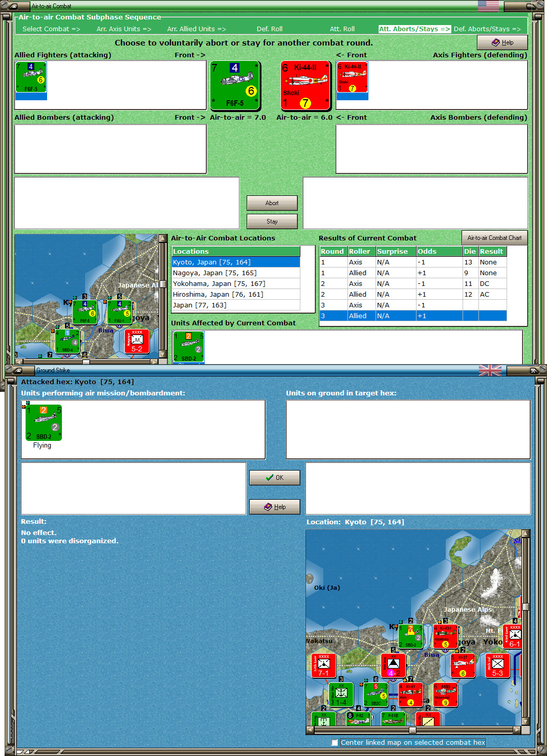Open the Def. Roll subphase step

coord(270,29)
